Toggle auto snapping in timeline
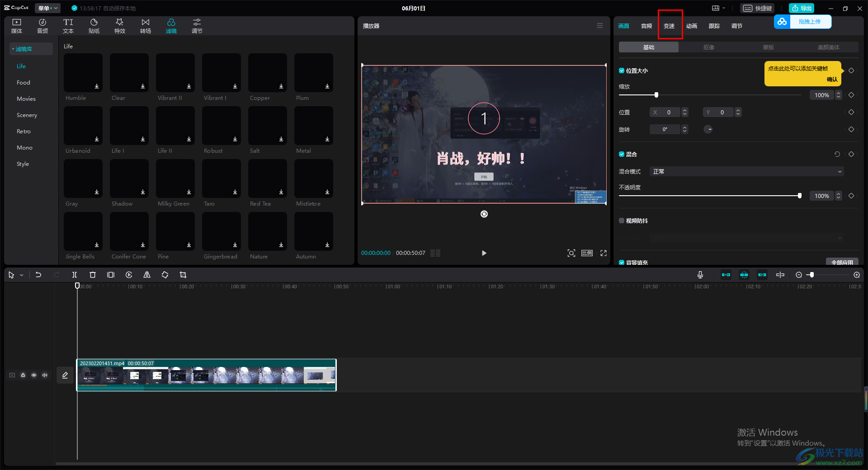Viewport: 868px width, 470px height. coord(744,275)
